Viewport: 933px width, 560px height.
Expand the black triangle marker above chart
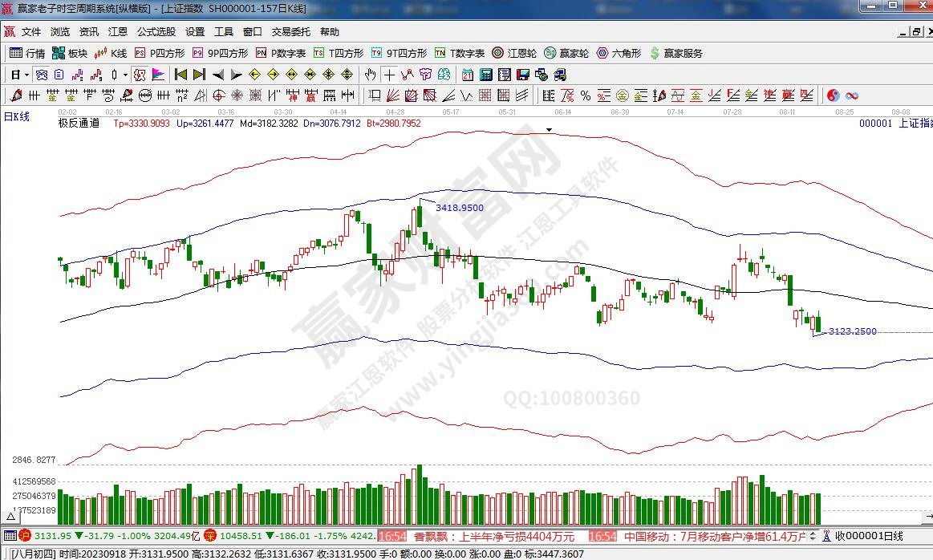click(x=550, y=129)
